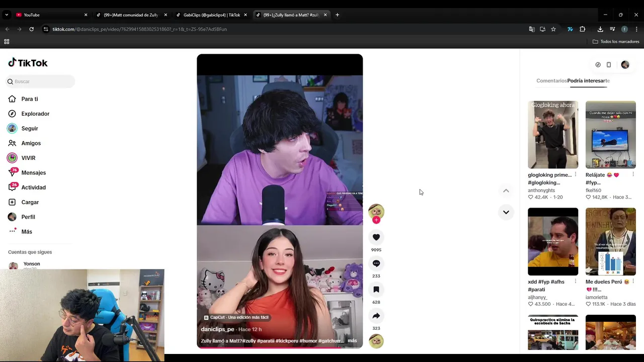The image size is (644, 362).
Task: Switch to the YouTube browser tab
Action: (x=50, y=15)
